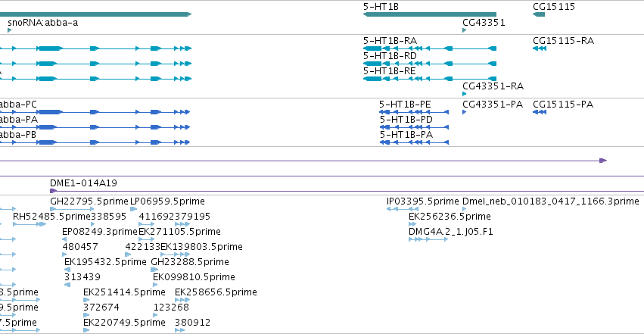Click the GH22795.5prime EST feature
This screenshot has height=334, width=644.
click(72, 209)
